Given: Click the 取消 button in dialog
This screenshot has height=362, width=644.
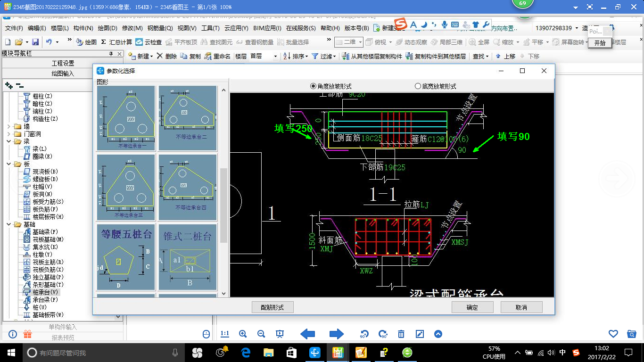Looking at the screenshot, I should point(521,307).
